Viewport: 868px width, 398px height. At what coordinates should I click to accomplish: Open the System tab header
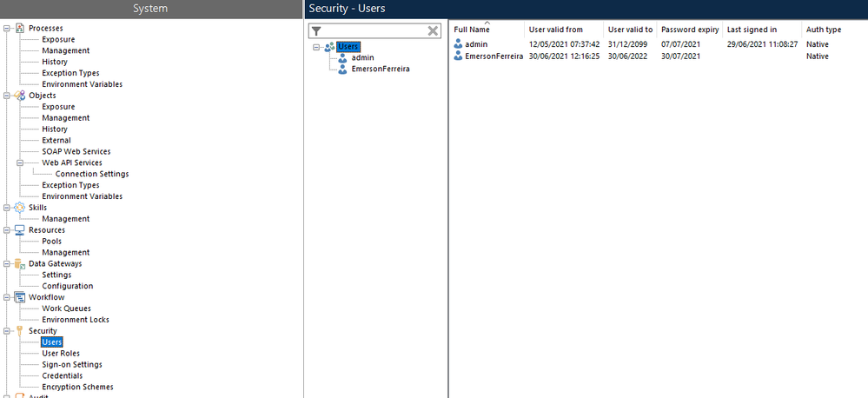(150, 9)
